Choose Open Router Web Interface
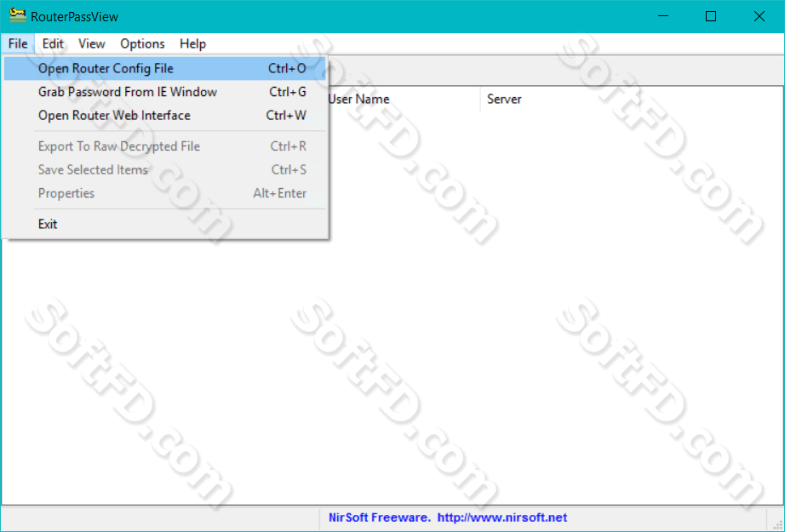 pos(164,116)
